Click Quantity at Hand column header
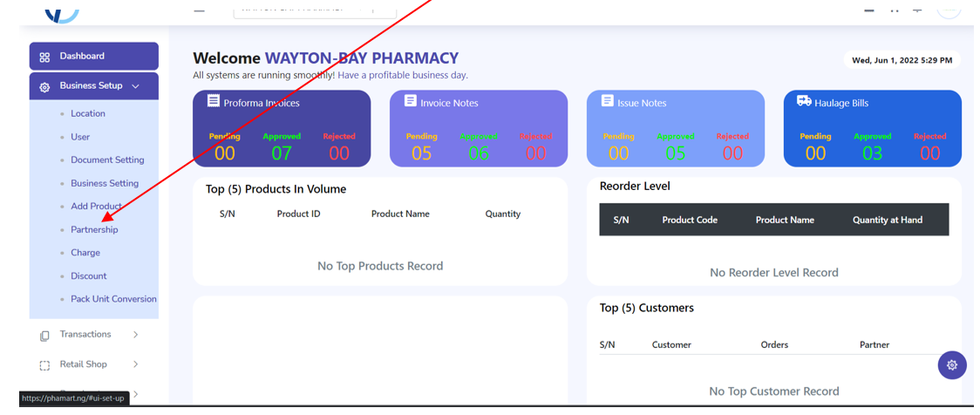The image size is (980, 415). [x=887, y=220]
